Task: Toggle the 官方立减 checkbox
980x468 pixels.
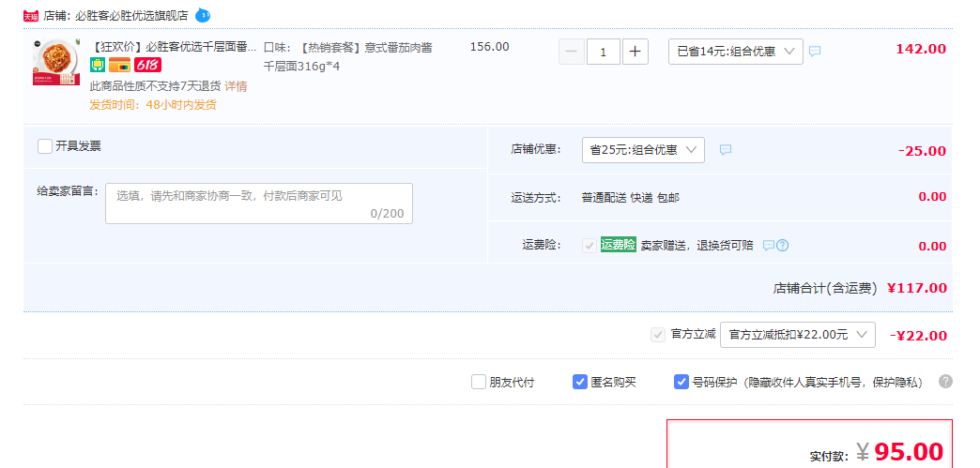Action: click(657, 335)
